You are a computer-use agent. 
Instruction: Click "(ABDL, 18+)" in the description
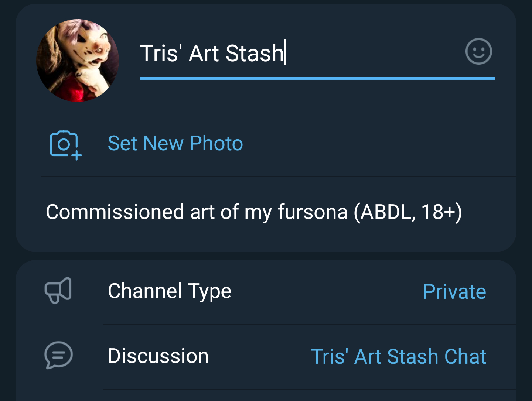click(x=407, y=212)
